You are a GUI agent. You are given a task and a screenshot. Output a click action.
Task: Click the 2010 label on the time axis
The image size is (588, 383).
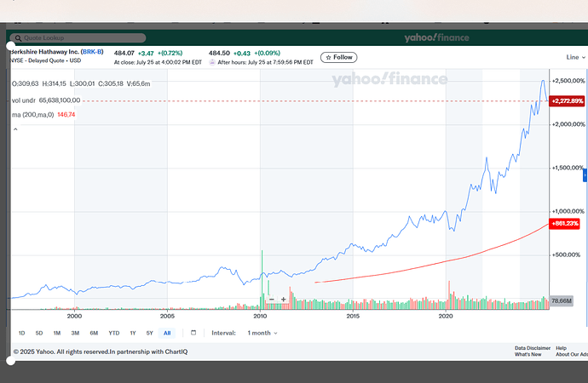(260, 316)
